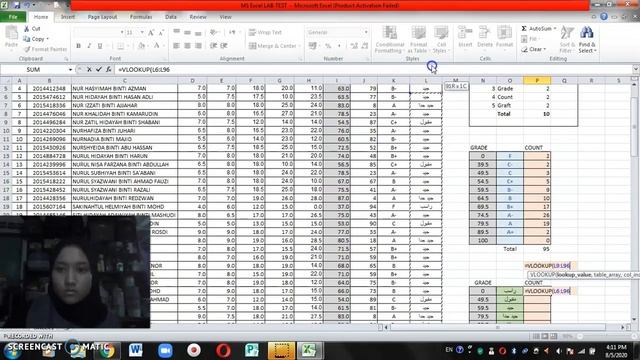Expand the Merge & Center dropdown arrow

[x=299, y=46]
